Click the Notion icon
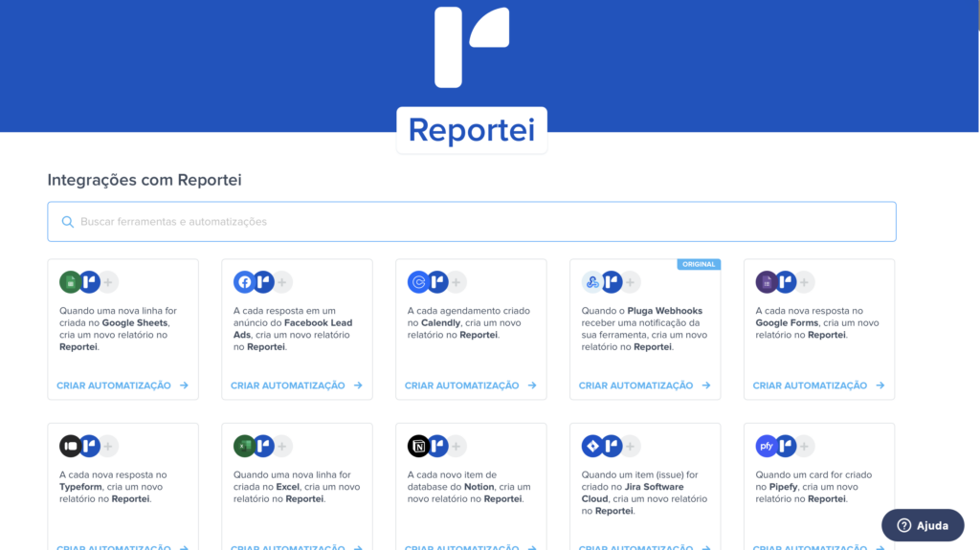 point(418,446)
